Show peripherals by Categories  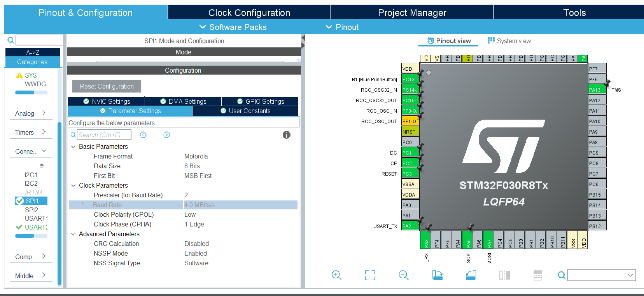33,62
